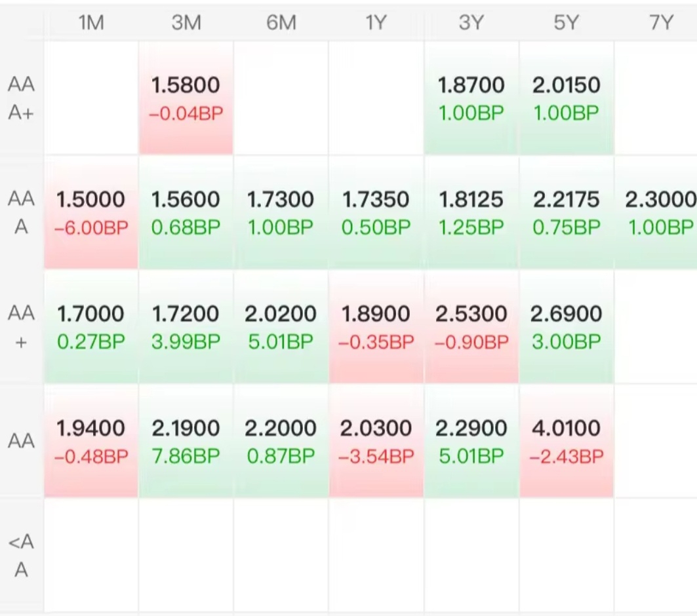Click the <AA rating row label
The image size is (697, 616).
click(22, 556)
